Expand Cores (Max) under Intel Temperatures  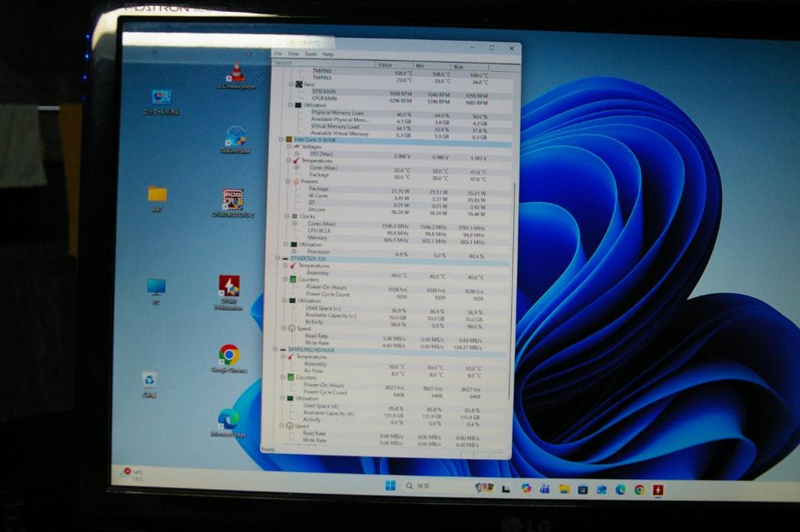(x=296, y=167)
